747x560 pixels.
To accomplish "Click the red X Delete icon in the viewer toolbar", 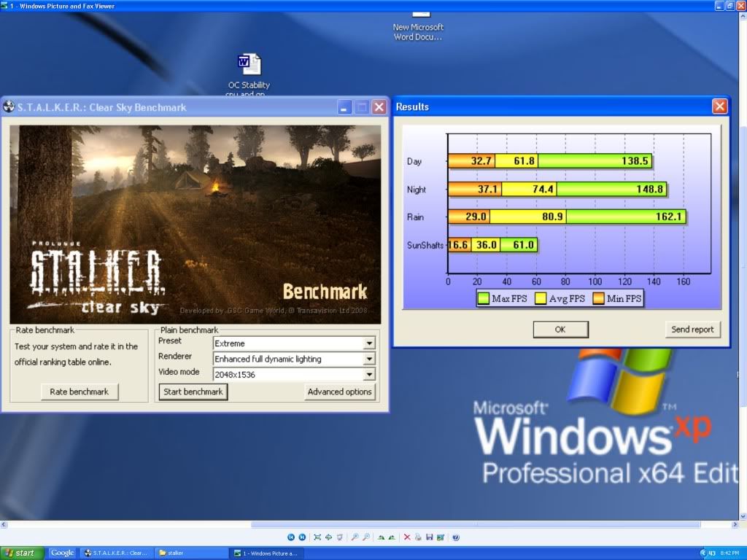I will coord(407,537).
